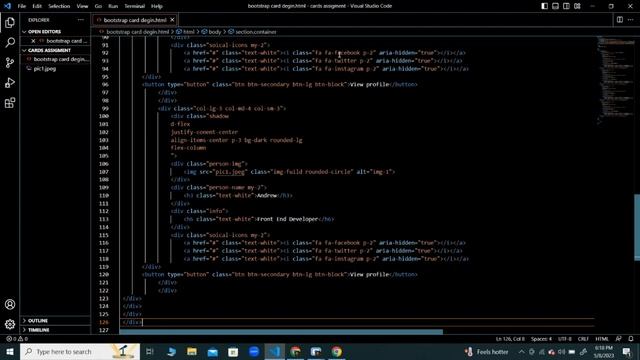Open Explorer views and more actions ellipsis
This screenshot has width=640, height=360.
pos(80,20)
